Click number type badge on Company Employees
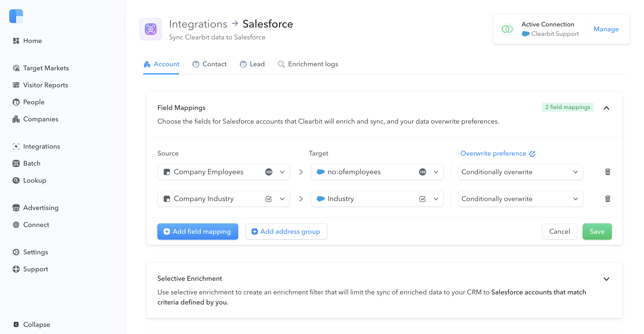Viewport: 644px width, 334px height. coord(269,172)
